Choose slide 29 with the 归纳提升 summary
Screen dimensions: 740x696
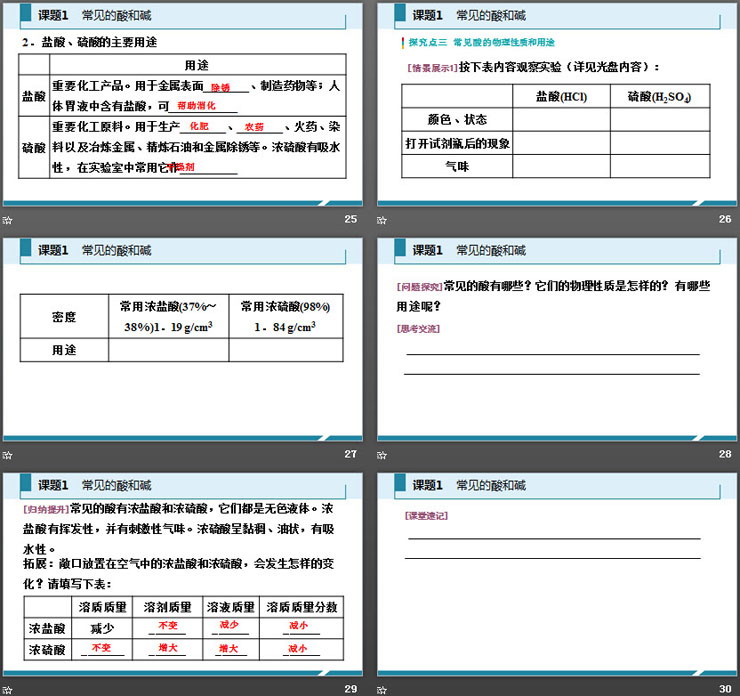(182, 574)
